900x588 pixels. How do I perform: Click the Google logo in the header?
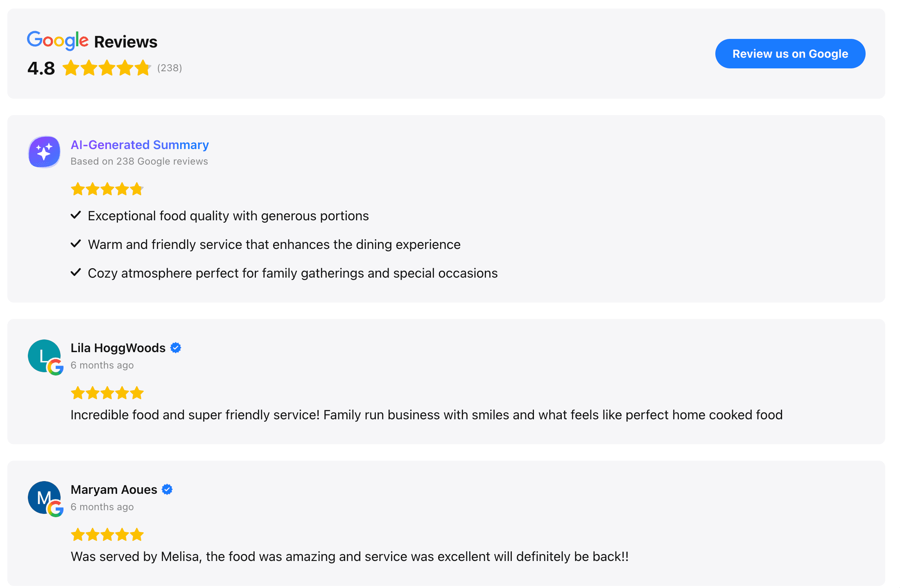[x=58, y=41]
